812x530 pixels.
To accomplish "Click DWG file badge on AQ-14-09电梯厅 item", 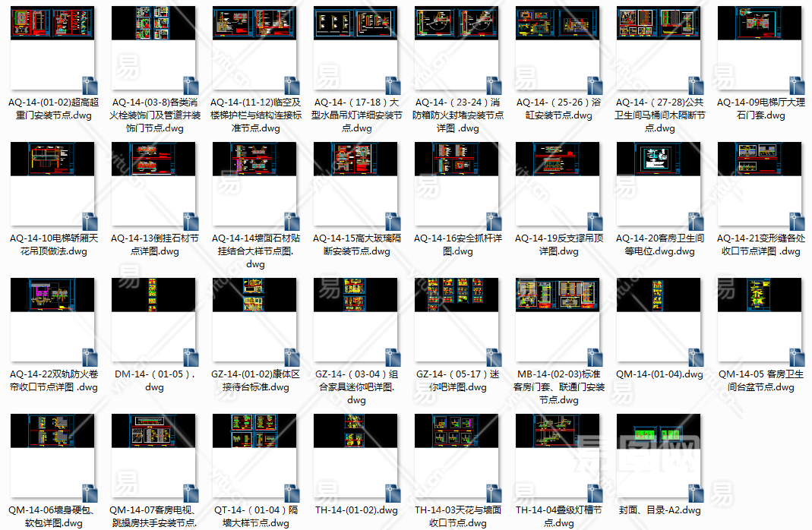I will pos(797,85).
